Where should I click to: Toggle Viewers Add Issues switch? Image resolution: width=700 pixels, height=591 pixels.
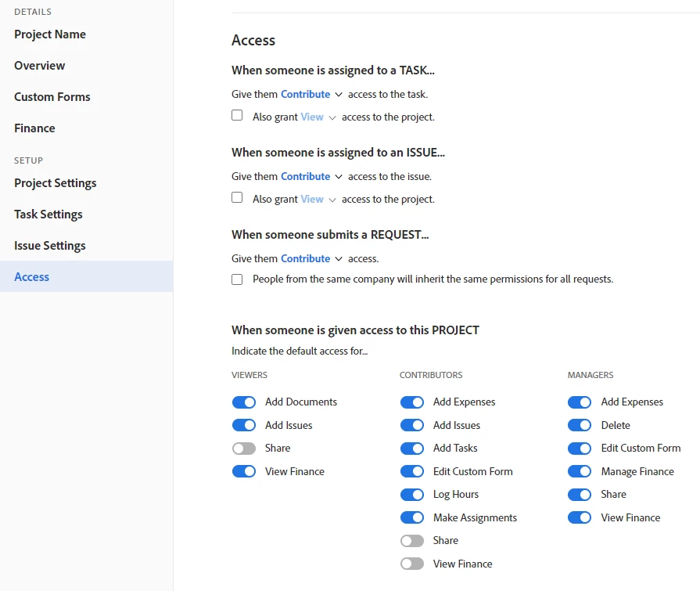(244, 425)
